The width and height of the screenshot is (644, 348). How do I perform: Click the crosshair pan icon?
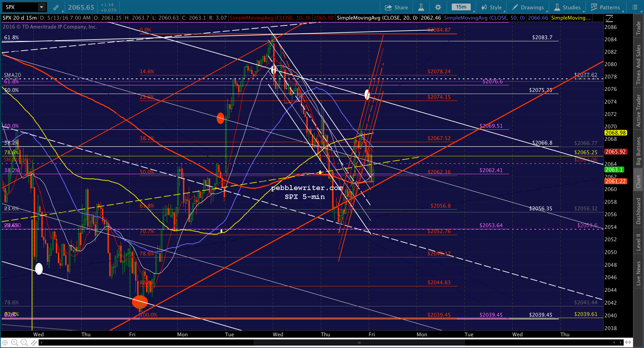click(5, 342)
